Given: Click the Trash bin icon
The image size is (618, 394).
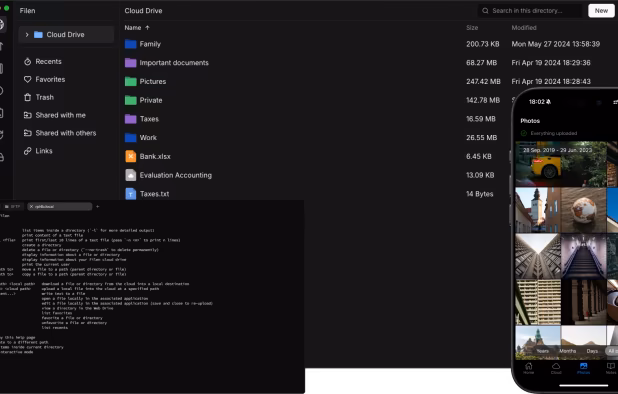Looking at the screenshot, I should coord(27,97).
